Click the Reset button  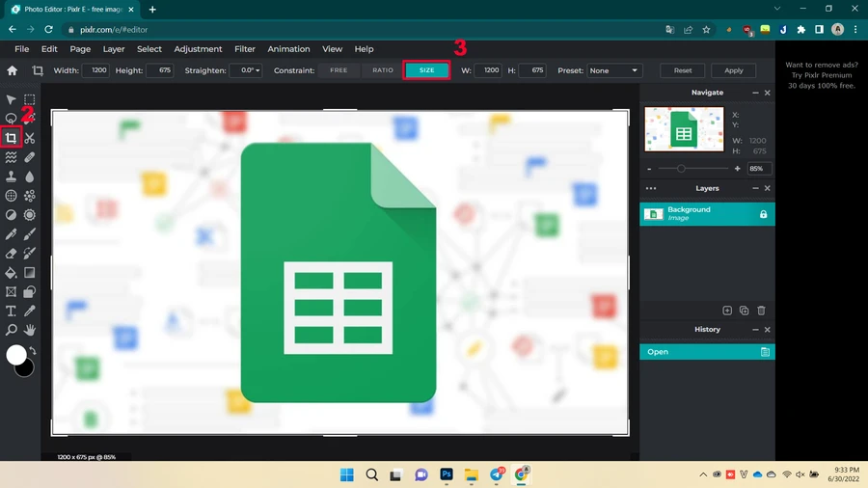[683, 70]
